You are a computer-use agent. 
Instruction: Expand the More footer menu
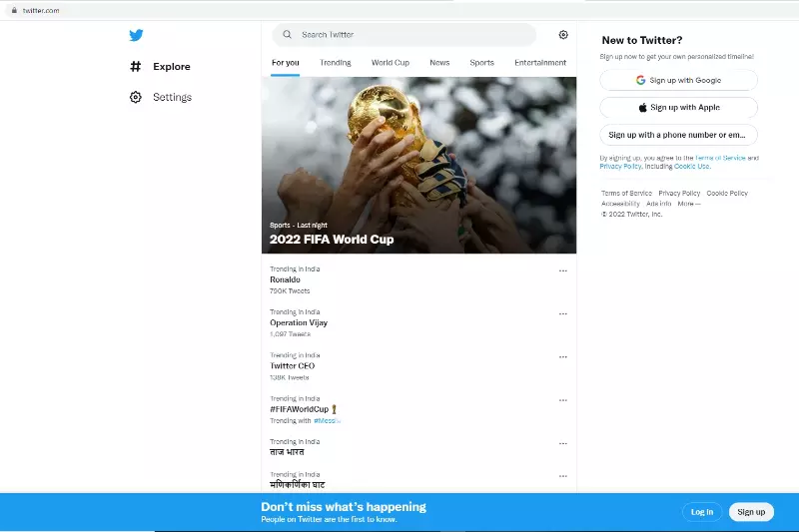(689, 204)
